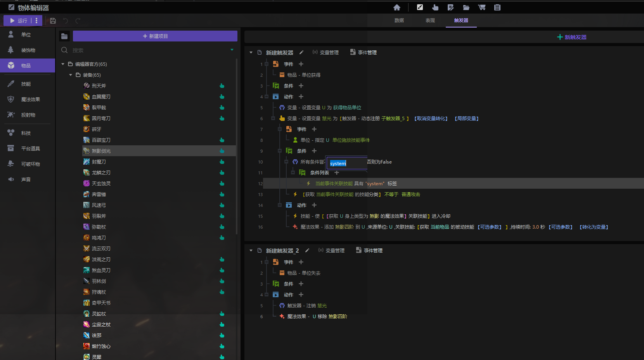Viewport: 644px width, 360px height.
Task: Click the plus next to 动作 on line 14
Action: pyautogui.click(x=314, y=205)
